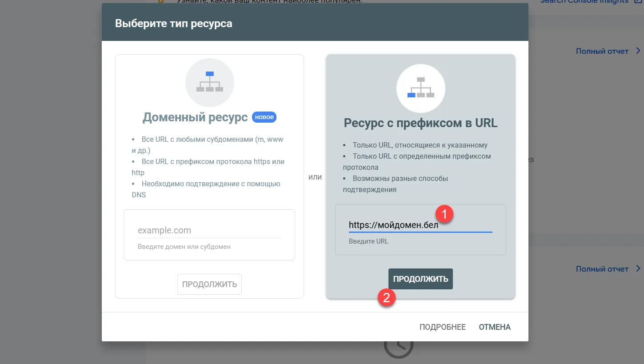Image resolution: width=644 pixels, height=364 pixels.
Task: Select the "Доменный ресурс" heading
Action: point(195,117)
